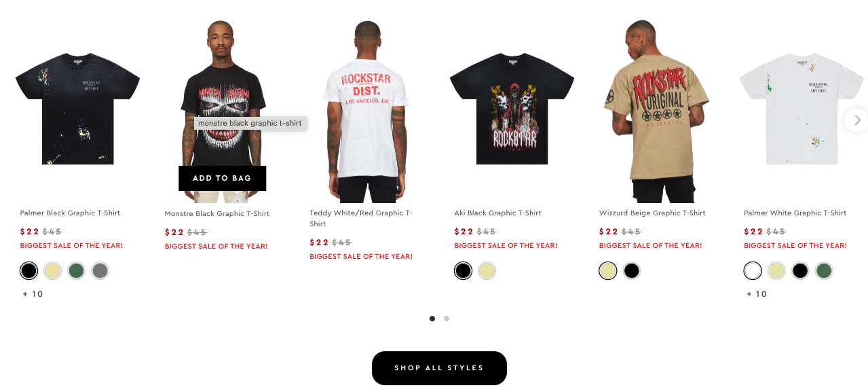This screenshot has height=392, width=868.
Task: Choose black swatch under Wizzurd Beige T-Shirt
Action: point(631,271)
